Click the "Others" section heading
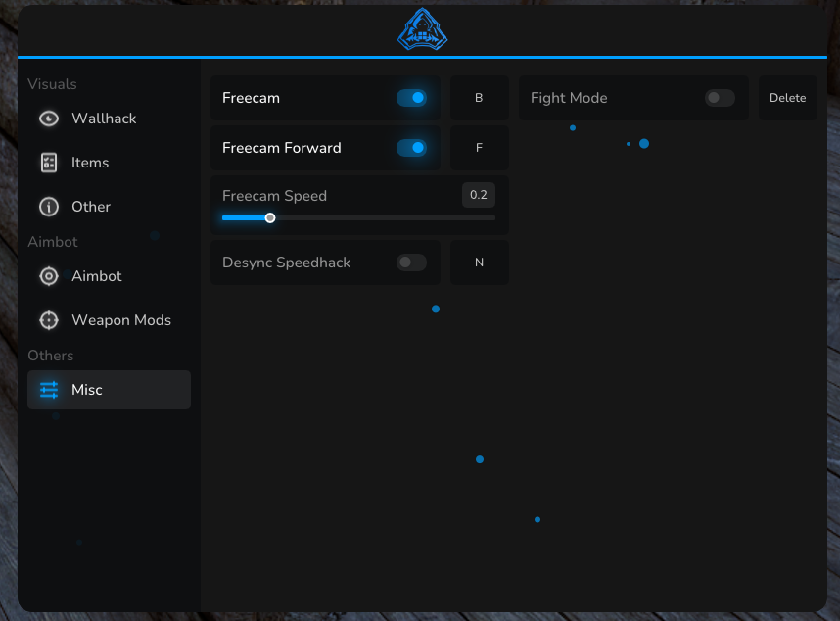840x621 pixels. [50, 356]
